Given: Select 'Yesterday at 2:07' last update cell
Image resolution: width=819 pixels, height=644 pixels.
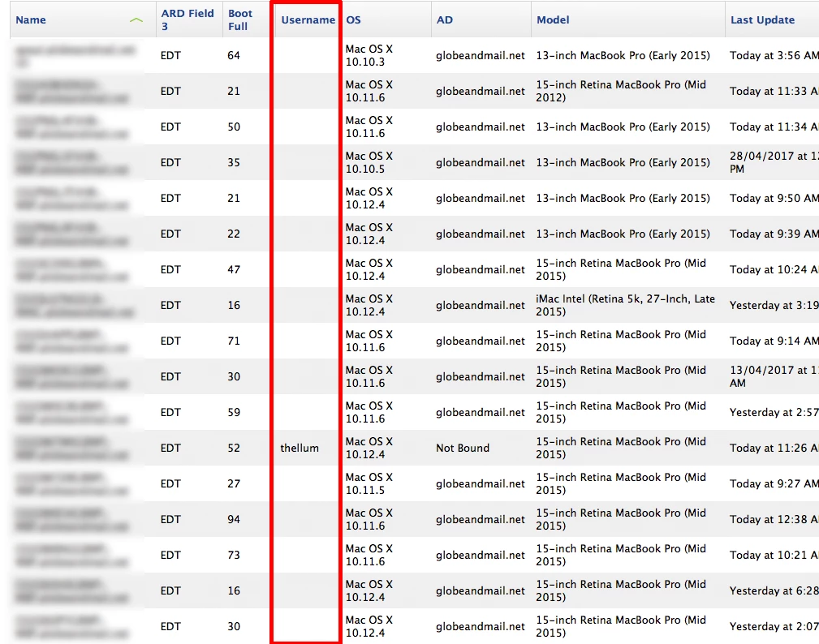Looking at the screenshot, I should tap(774, 626).
